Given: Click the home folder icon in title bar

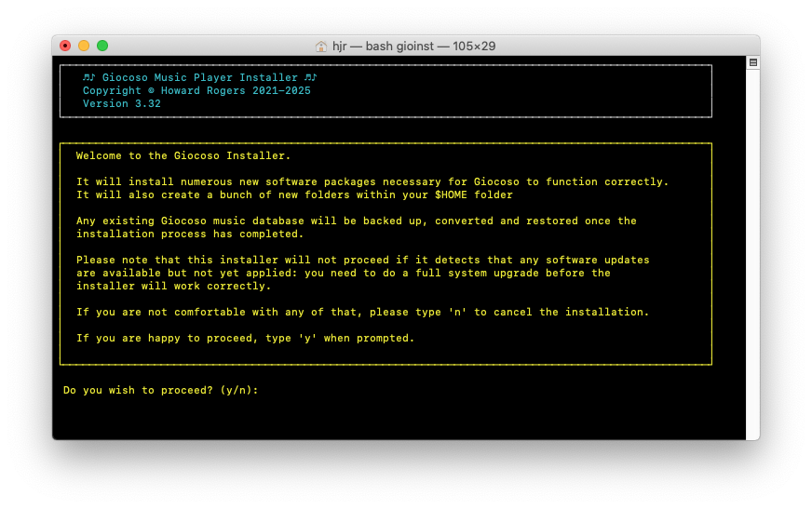Looking at the screenshot, I should click(321, 46).
